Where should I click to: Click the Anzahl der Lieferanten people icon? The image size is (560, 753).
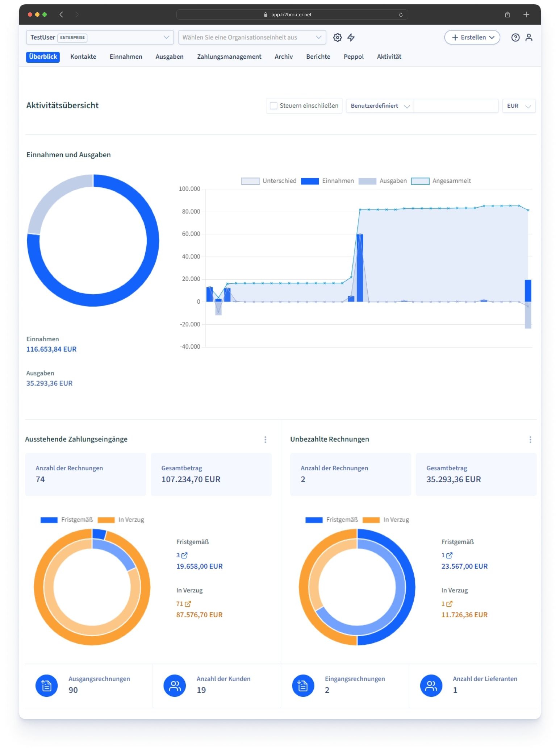coord(431,686)
